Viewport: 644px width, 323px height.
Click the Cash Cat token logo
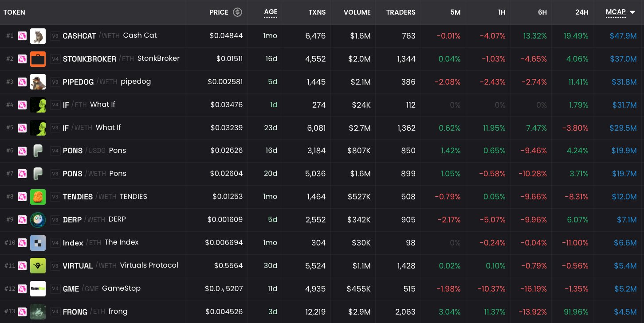[x=38, y=36]
